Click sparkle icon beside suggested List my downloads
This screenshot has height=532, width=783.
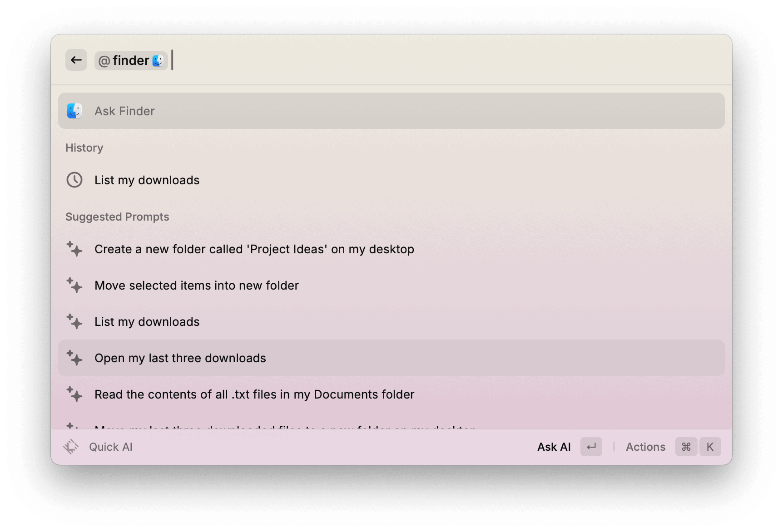74,321
